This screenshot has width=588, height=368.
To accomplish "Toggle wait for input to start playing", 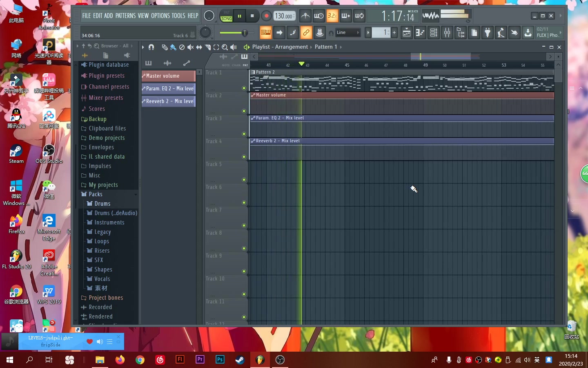I will click(319, 16).
